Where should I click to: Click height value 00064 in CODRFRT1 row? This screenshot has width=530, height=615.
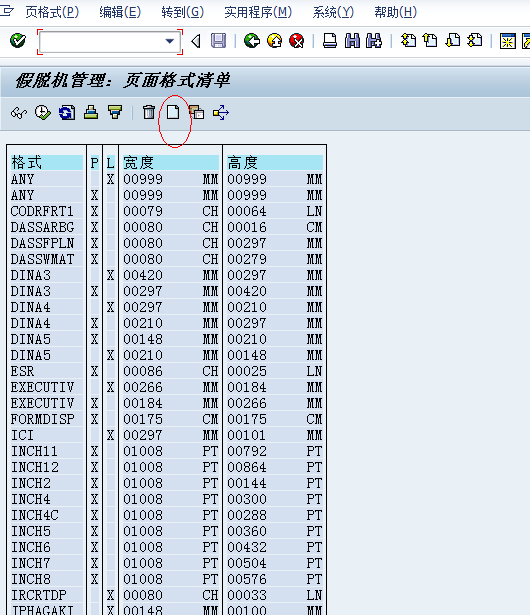pyautogui.click(x=247, y=211)
